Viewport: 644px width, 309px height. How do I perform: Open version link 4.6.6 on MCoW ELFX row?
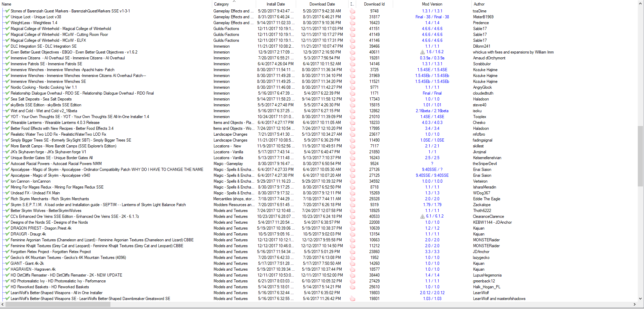[x=432, y=40]
